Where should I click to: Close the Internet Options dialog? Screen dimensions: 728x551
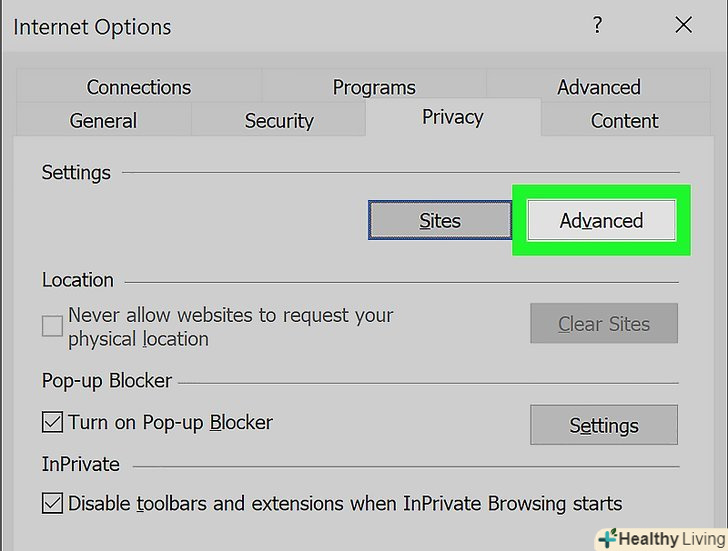click(684, 26)
